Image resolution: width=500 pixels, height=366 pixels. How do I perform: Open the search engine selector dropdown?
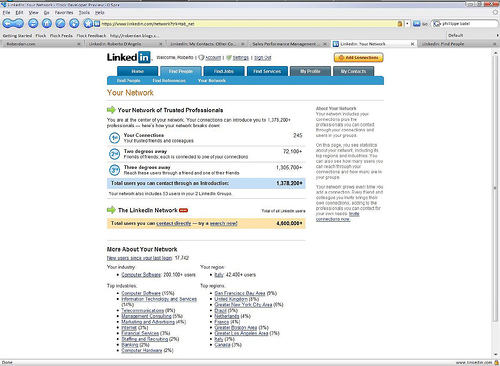coord(437,24)
